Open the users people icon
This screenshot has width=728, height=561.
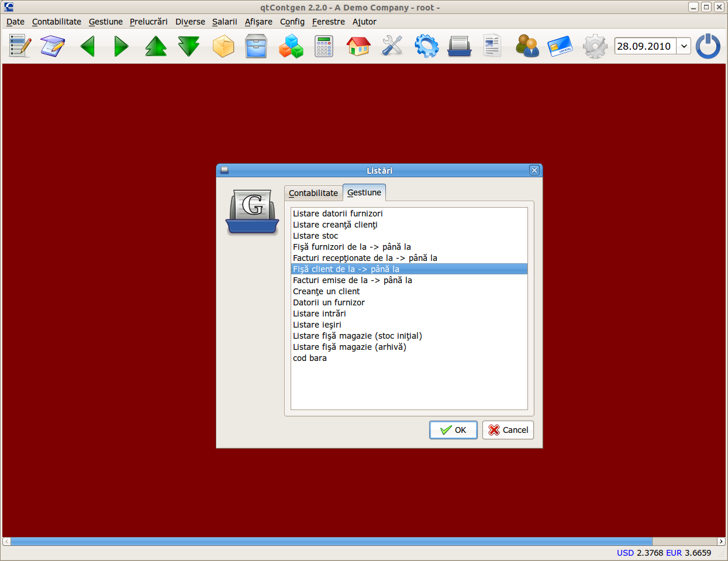[x=527, y=46]
